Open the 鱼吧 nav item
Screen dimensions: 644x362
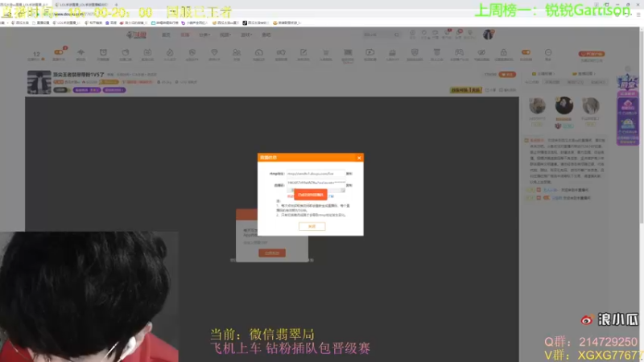pos(266,35)
